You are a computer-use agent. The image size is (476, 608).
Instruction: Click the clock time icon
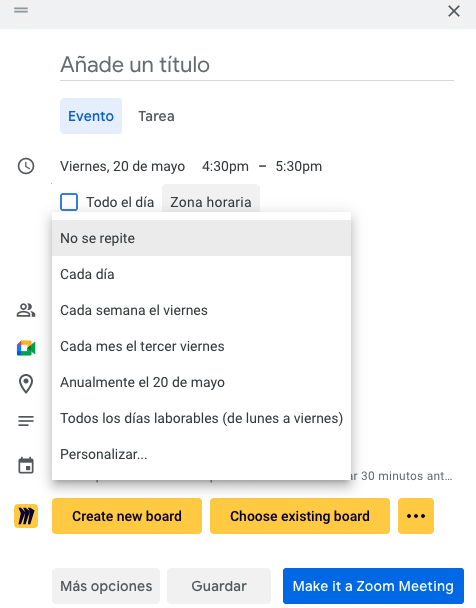pyautogui.click(x=26, y=166)
